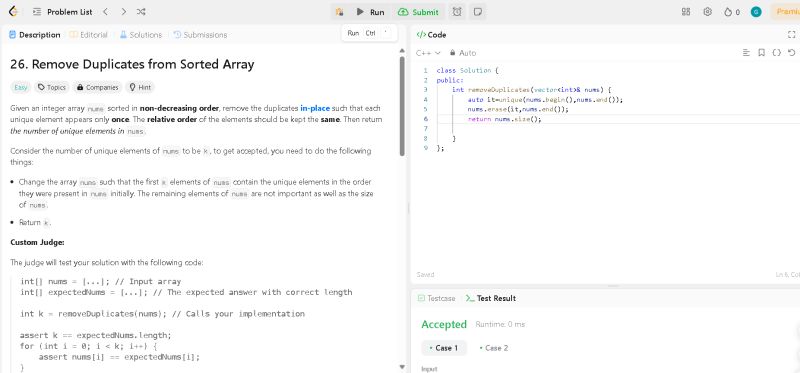Click assert k == expectedNums.length line
This screenshot has width=800, height=373.
tap(96, 335)
